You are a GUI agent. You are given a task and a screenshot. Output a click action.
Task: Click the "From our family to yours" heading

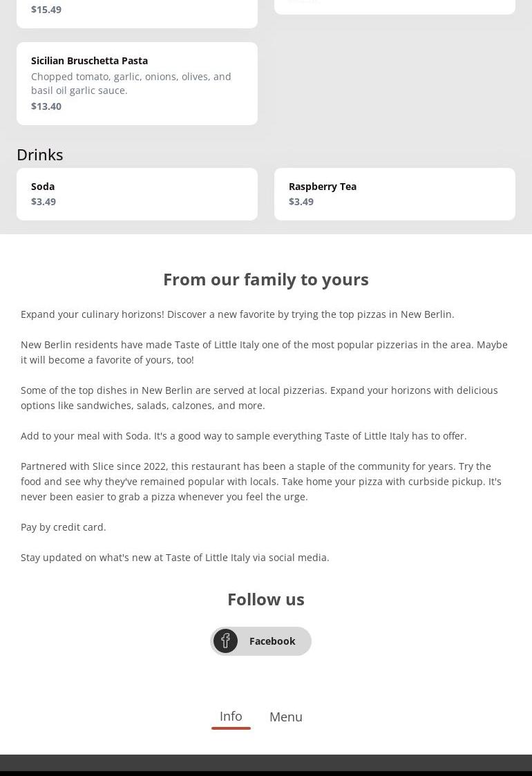coord(266,279)
